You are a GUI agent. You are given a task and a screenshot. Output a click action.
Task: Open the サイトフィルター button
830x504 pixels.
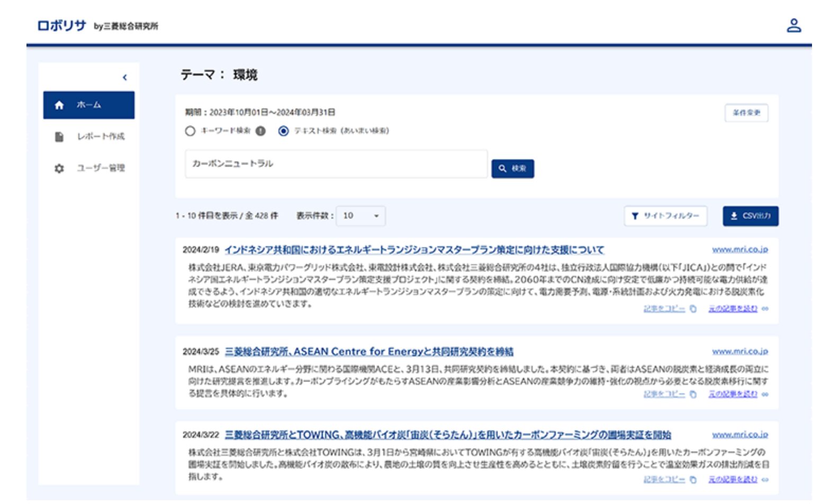pos(665,216)
